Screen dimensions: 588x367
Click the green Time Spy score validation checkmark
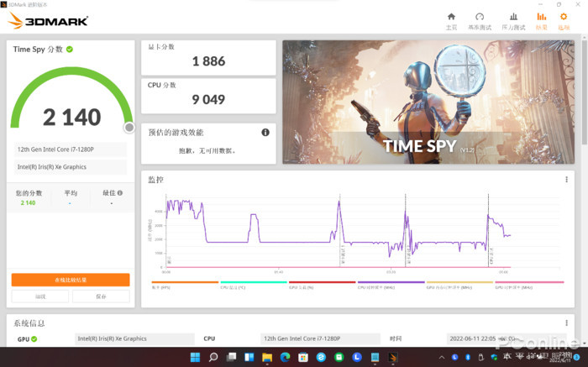pyautogui.click(x=70, y=49)
